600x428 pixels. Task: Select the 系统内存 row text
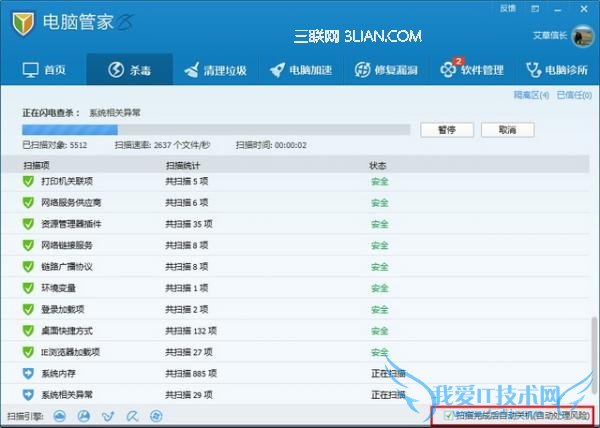(59, 373)
